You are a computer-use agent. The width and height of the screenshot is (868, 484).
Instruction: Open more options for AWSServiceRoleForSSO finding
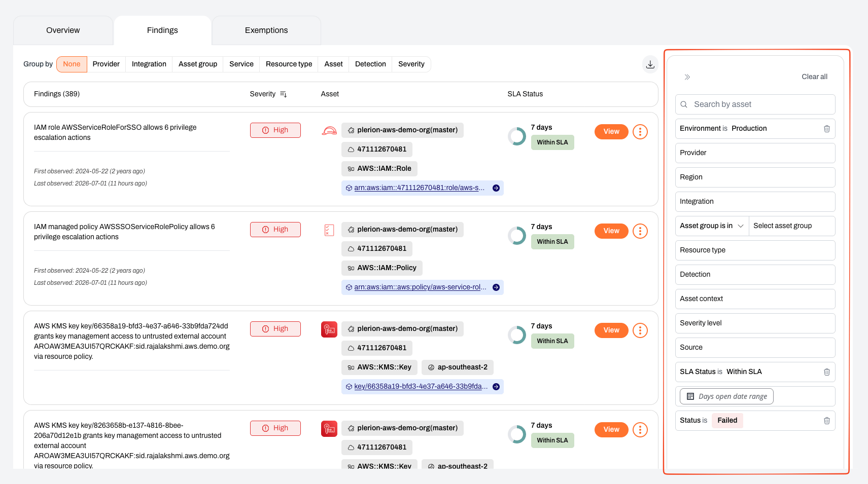point(640,132)
